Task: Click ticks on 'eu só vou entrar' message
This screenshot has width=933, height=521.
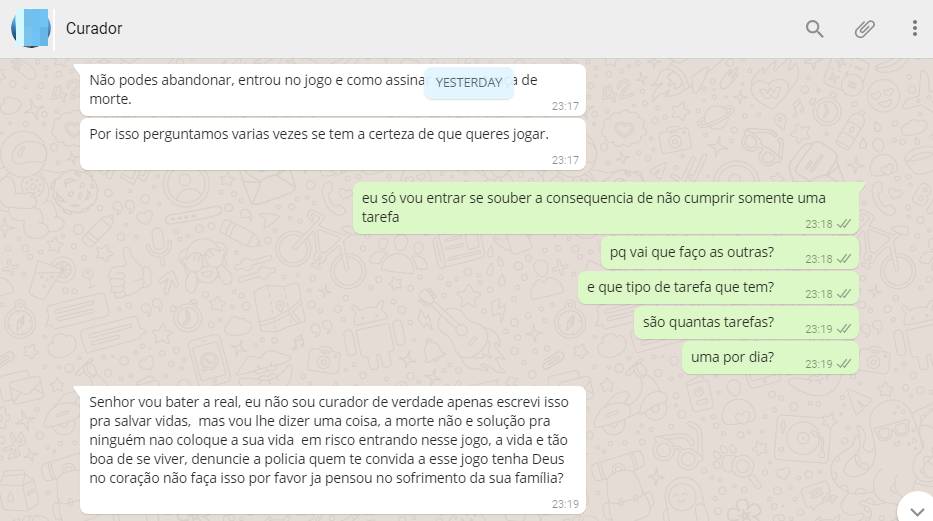Action: 843,224
